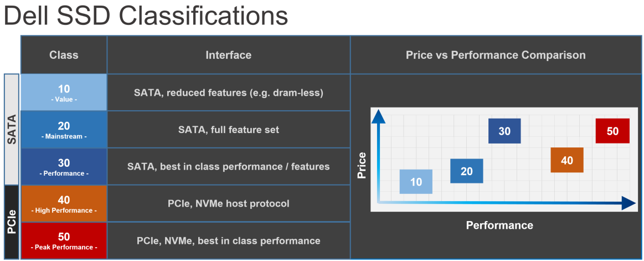Click the dark blue 30 chart square
The width and height of the screenshot is (644, 261).
coord(504,131)
